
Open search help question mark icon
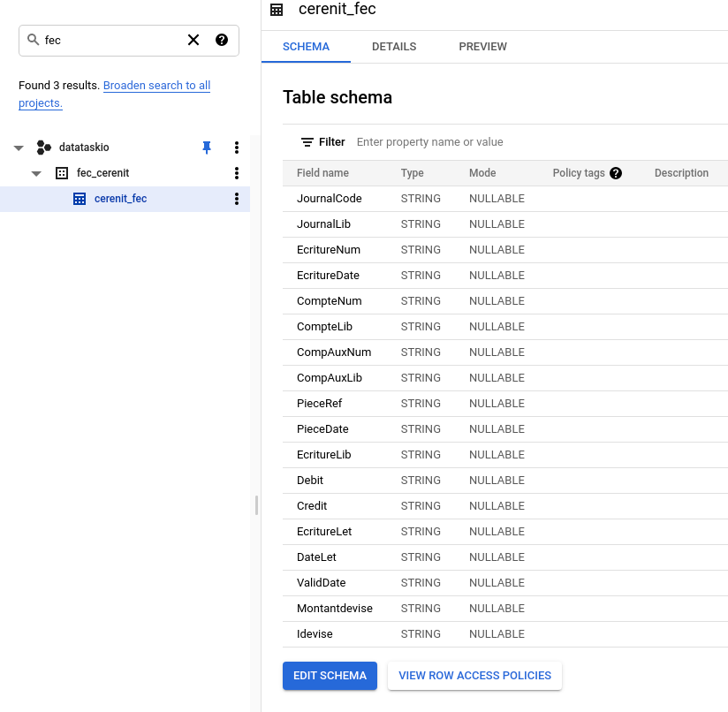[x=222, y=40]
